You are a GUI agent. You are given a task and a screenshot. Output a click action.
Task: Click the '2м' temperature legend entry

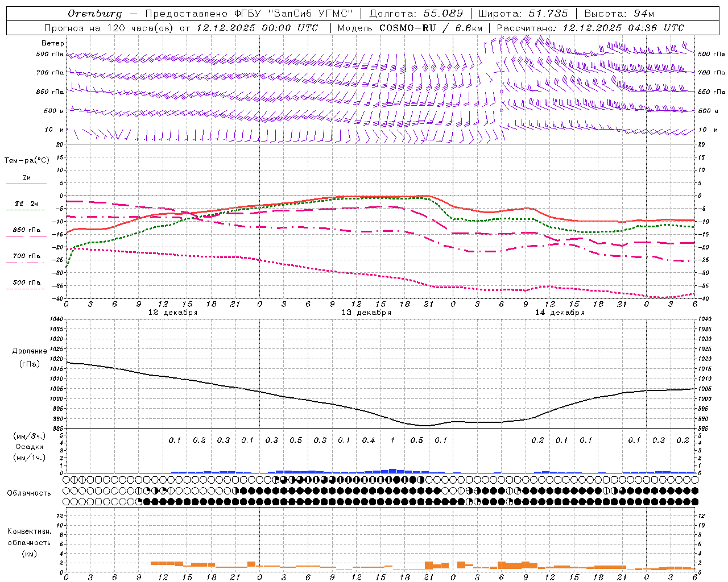coord(27,178)
